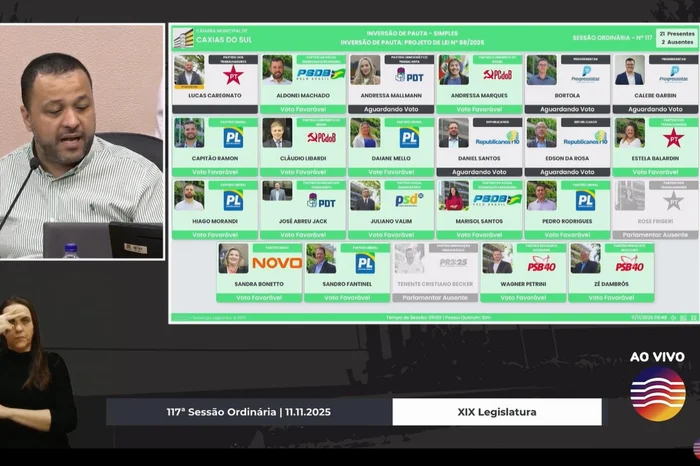This screenshot has height=466, width=700.
Task: Click the 21 Presentes attendance counter
Action: tap(676, 33)
